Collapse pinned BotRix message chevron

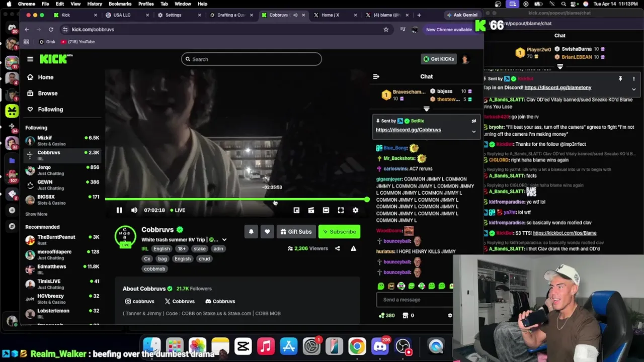coord(473,132)
